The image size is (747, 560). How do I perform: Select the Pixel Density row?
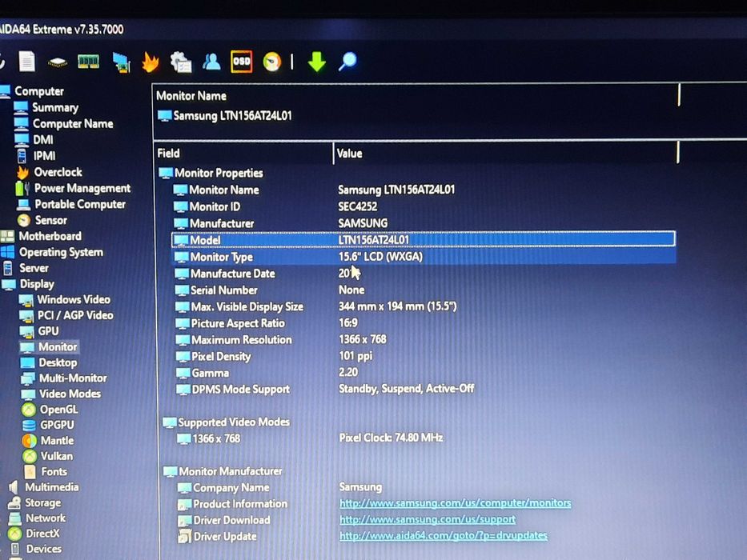tap(424, 356)
